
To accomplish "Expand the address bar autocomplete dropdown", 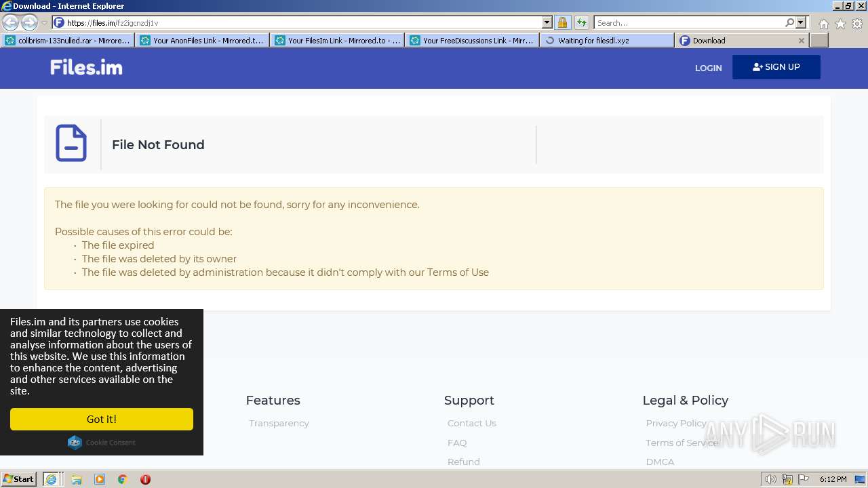I will tap(547, 22).
